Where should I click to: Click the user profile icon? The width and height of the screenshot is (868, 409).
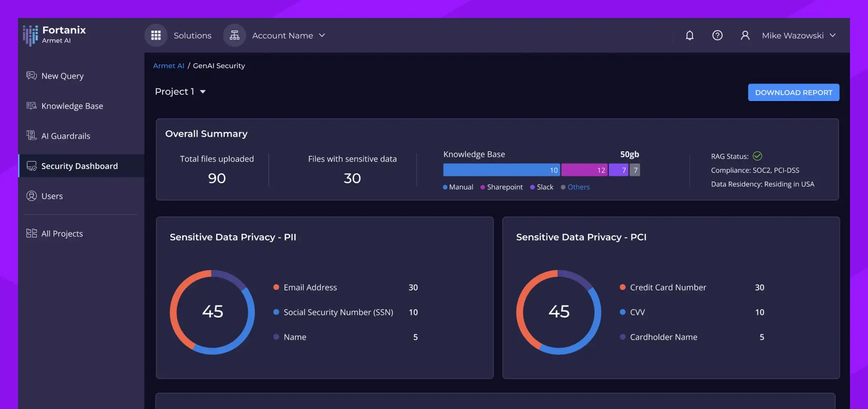click(x=745, y=36)
